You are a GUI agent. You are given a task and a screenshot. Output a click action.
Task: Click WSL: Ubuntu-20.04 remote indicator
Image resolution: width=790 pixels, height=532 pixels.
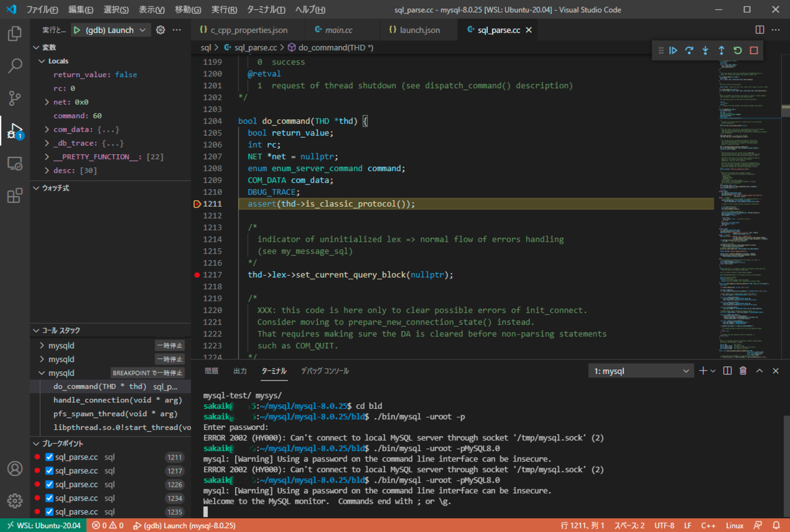tap(43, 525)
